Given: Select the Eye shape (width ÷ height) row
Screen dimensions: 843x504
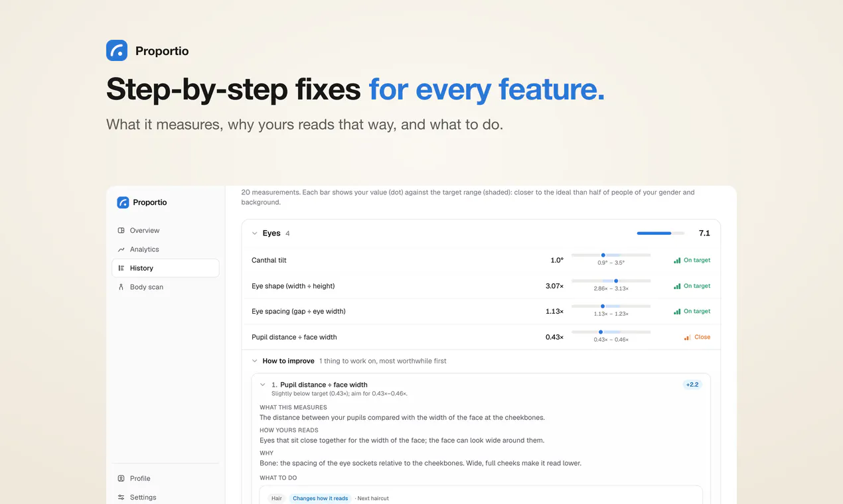Looking at the screenshot, I should click(x=481, y=286).
